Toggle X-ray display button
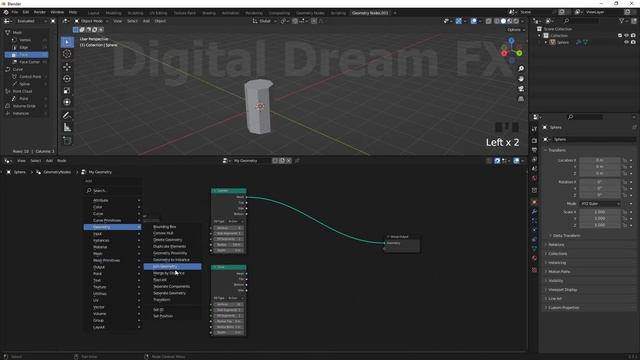 tap(489, 21)
